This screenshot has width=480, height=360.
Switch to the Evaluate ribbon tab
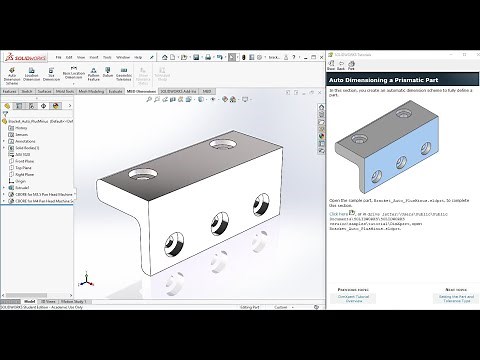click(x=115, y=91)
